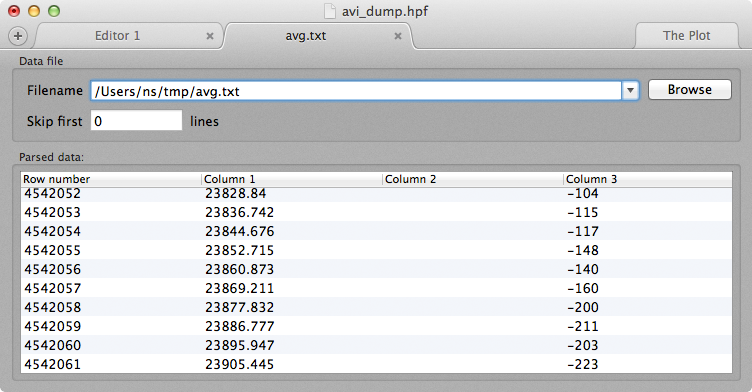Open The Plot tab
The width and height of the screenshot is (752, 392).
tap(686, 36)
